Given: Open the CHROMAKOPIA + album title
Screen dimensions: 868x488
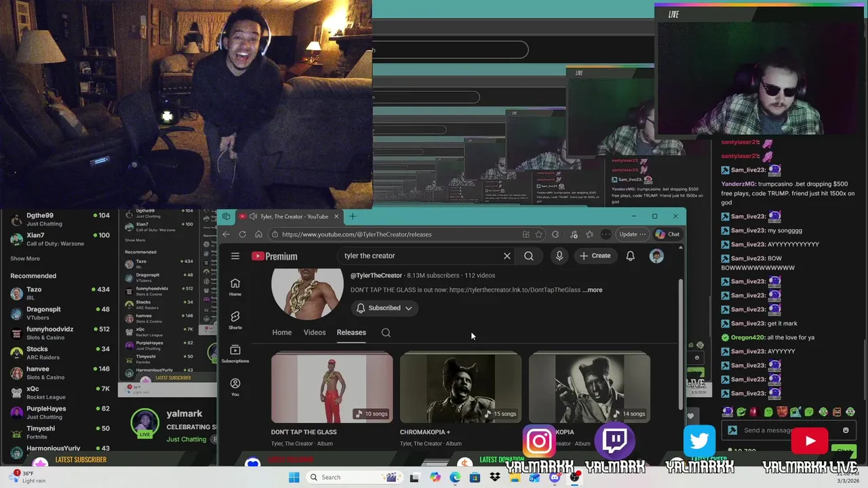Looking at the screenshot, I should (x=425, y=432).
